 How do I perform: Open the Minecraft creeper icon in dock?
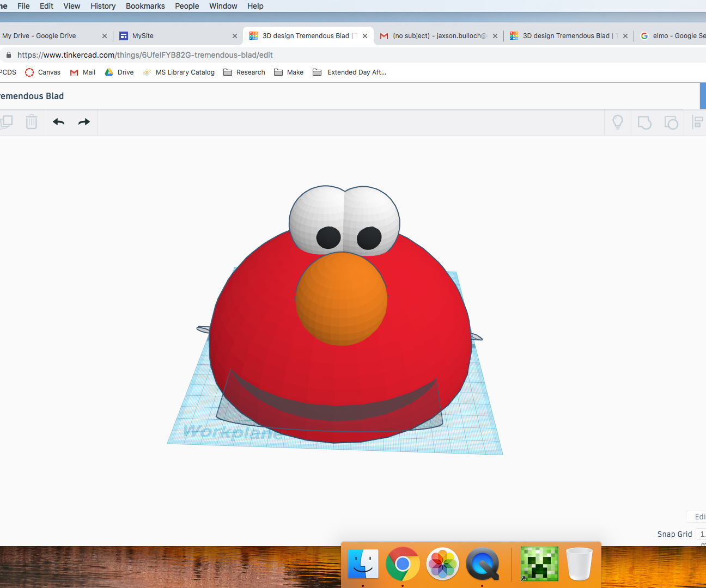539,564
